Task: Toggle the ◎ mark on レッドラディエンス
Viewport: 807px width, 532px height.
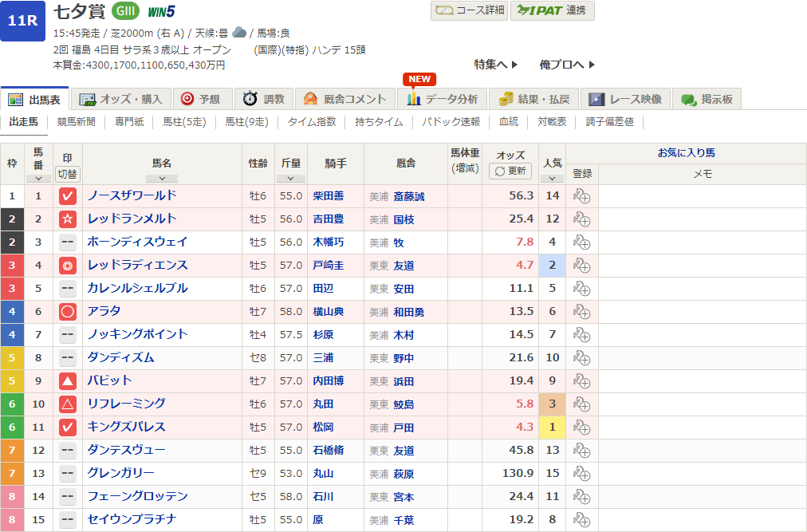Action: (x=68, y=266)
